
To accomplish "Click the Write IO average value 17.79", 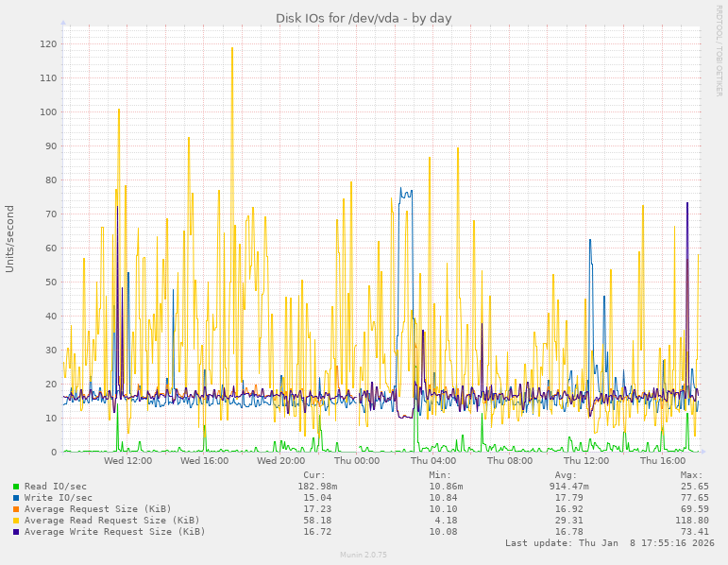I will [568, 498].
